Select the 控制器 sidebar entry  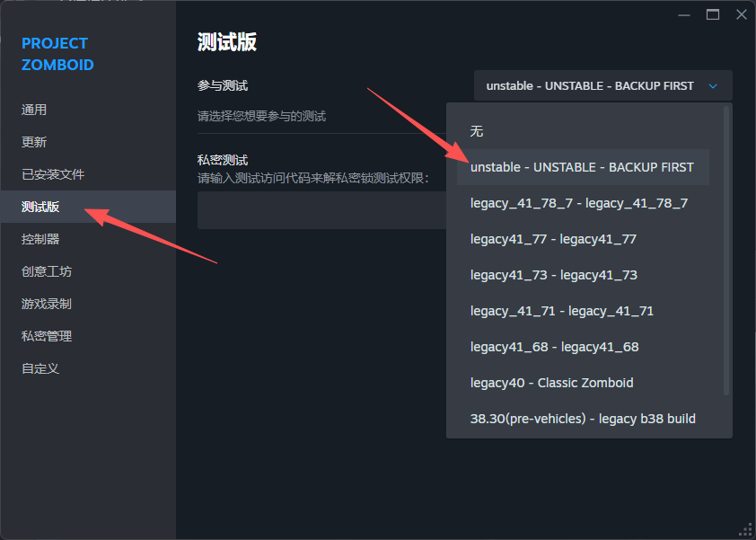pos(40,239)
